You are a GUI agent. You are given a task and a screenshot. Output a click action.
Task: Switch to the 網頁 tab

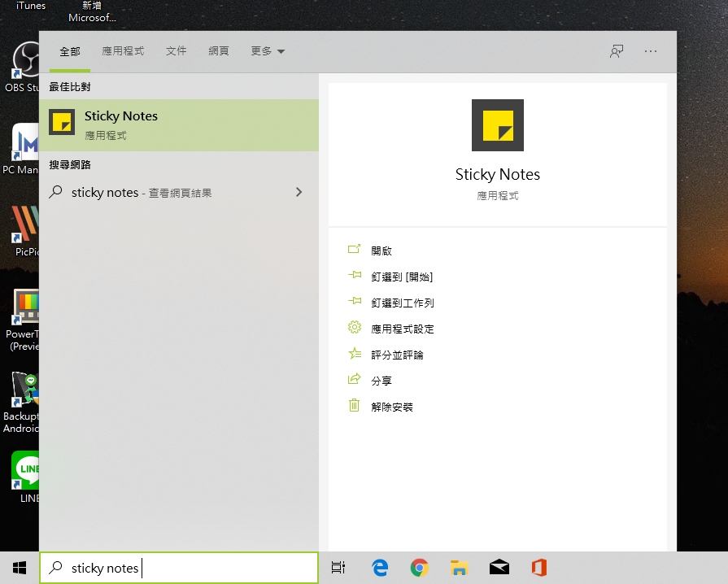coord(219,51)
